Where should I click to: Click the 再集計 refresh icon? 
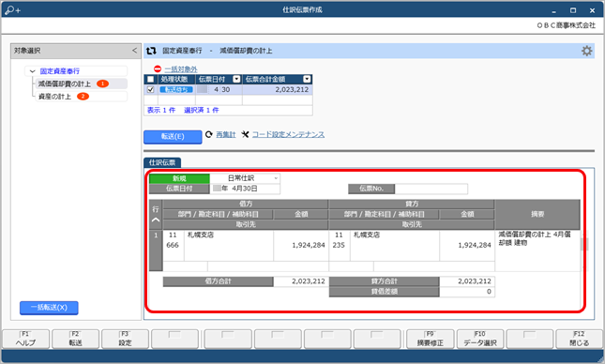209,134
